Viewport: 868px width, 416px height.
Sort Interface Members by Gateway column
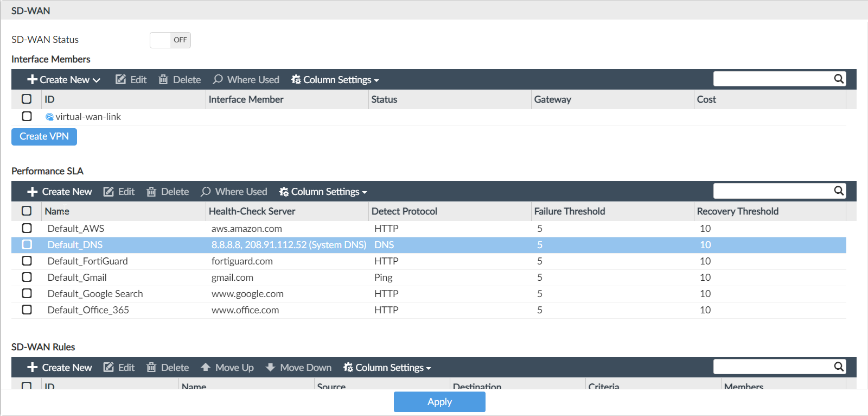click(x=552, y=99)
